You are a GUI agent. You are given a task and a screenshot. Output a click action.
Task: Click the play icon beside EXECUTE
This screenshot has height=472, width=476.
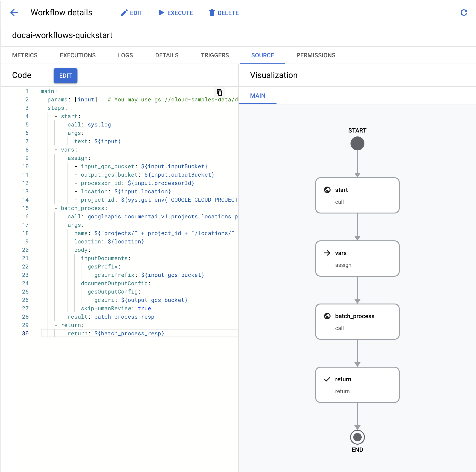click(161, 13)
